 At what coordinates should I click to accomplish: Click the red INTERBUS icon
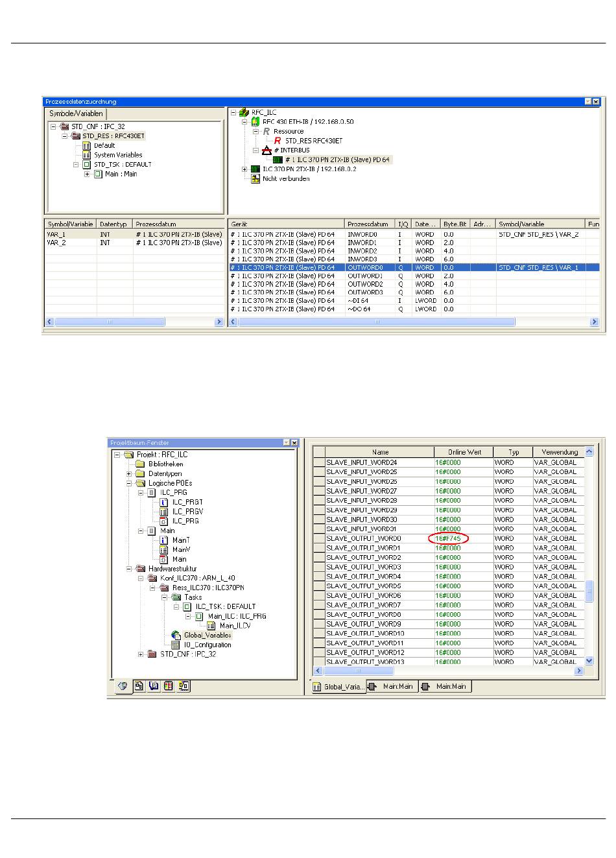coord(266,150)
